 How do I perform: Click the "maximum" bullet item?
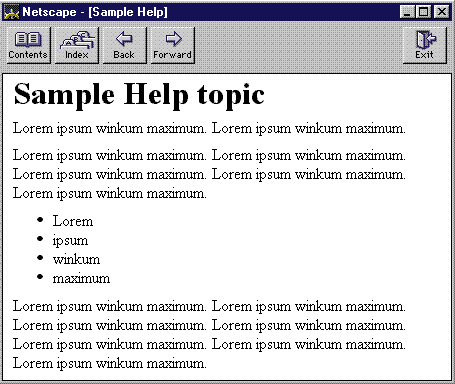tap(81, 278)
